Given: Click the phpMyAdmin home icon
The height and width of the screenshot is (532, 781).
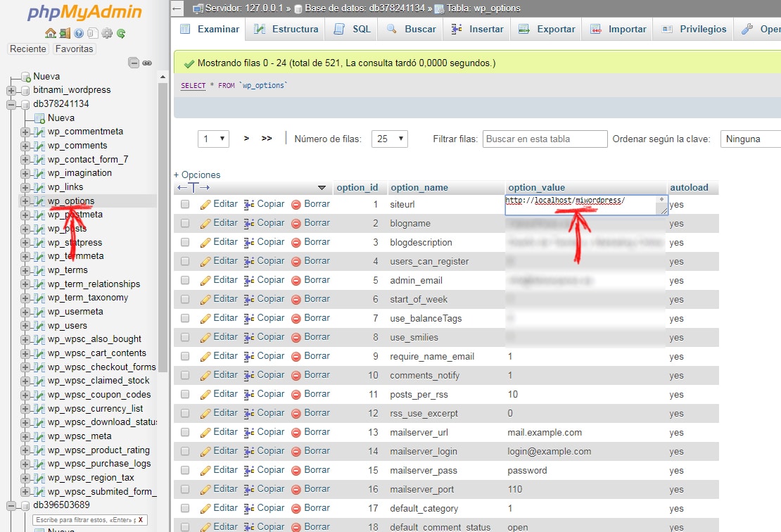Looking at the screenshot, I should 50,33.
